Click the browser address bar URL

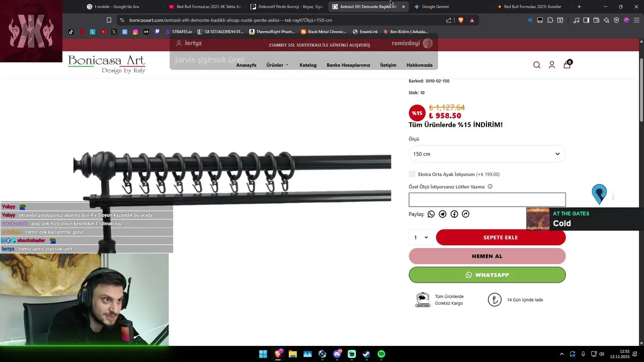(230, 20)
